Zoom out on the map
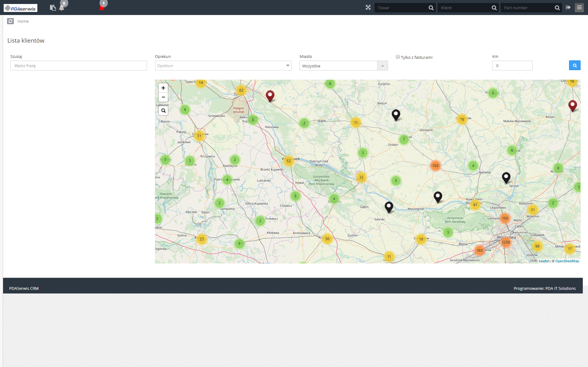The height and width of the screenshot is (367, 588). [x=163, y=97]
